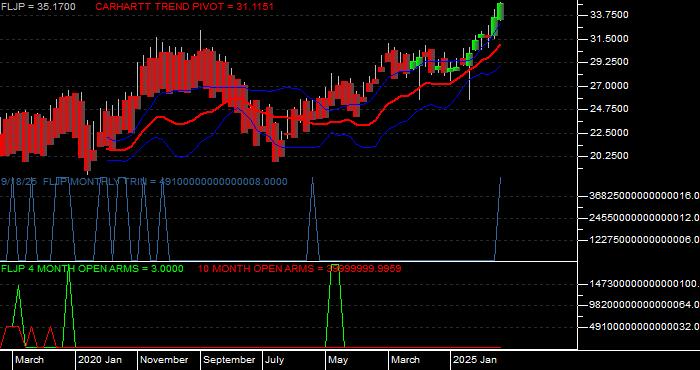The image size is (700, 370).
Task: Click the 'May' date label
Action: (338, 360)
